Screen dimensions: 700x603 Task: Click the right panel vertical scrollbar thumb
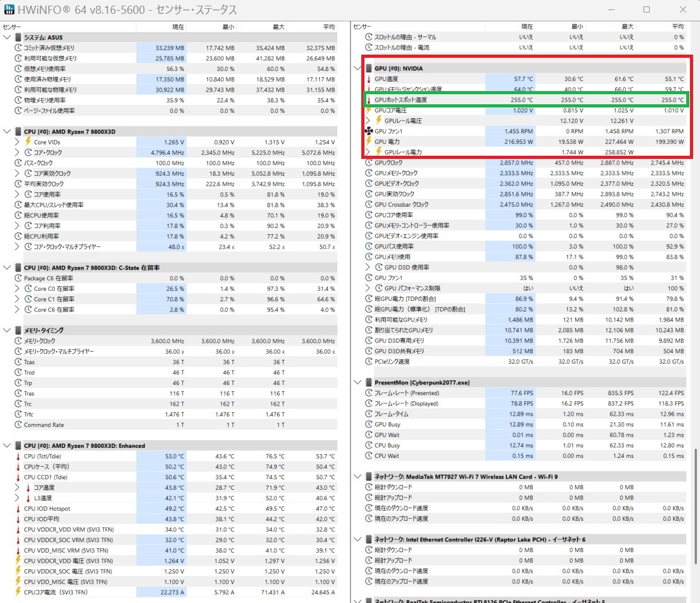click(696, 505)
